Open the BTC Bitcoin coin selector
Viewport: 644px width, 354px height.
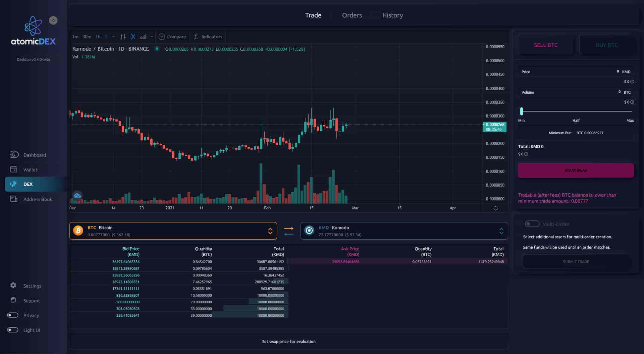[x=173, y=231]
